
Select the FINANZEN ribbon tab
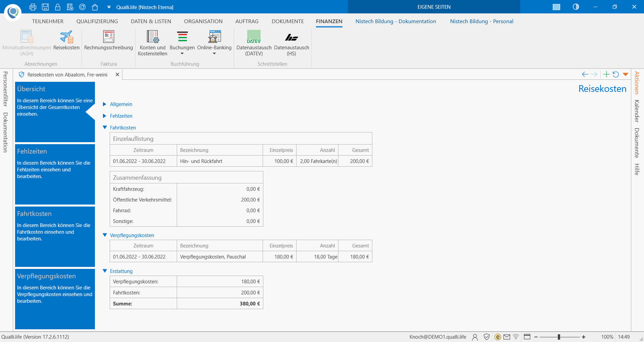pyautogui.click(x=329, y=21)
